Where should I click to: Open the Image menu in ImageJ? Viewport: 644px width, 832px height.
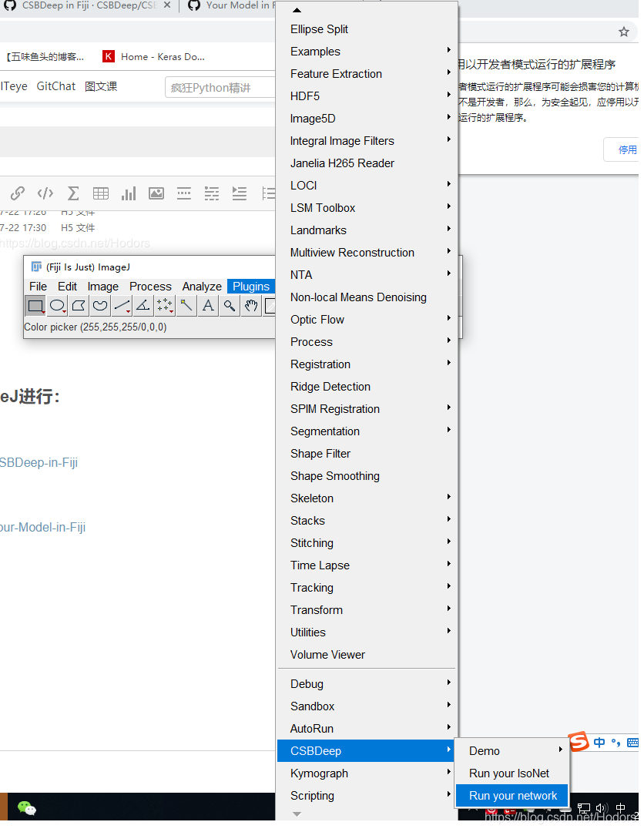(103, 286)
